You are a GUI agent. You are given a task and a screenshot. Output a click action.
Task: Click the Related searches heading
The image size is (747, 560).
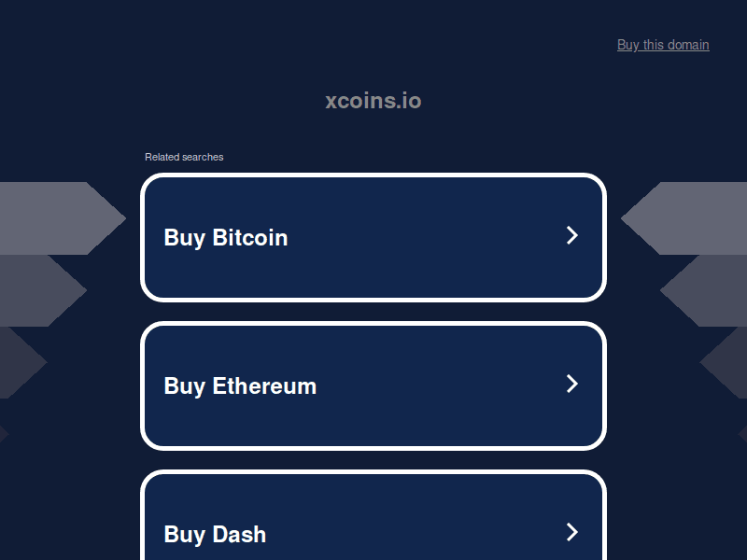183,157
